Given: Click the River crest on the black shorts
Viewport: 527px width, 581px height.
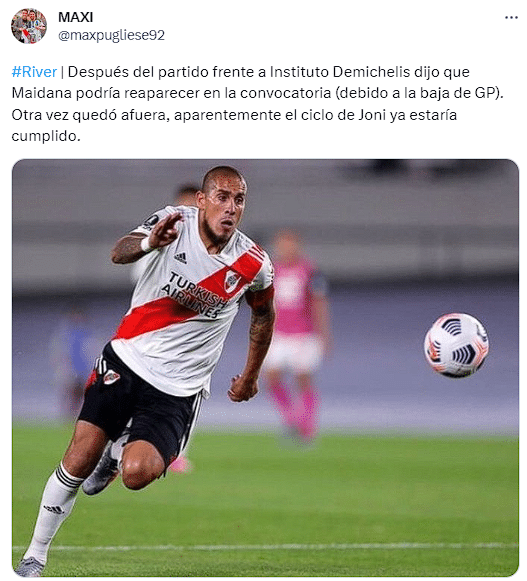Looking at the screenshot, I should point(111,377).
